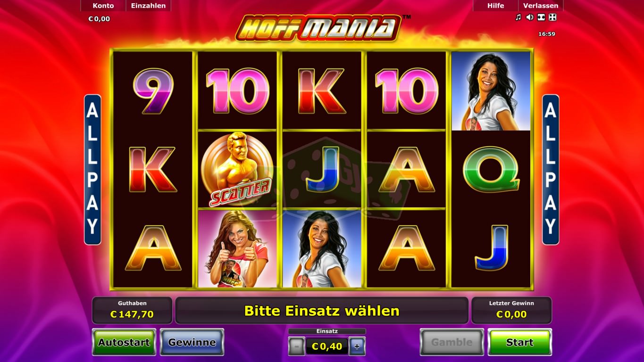
Task: Decrease the Einsatz with the minus button
Action: pyautogui.click(x=296, y=346)
